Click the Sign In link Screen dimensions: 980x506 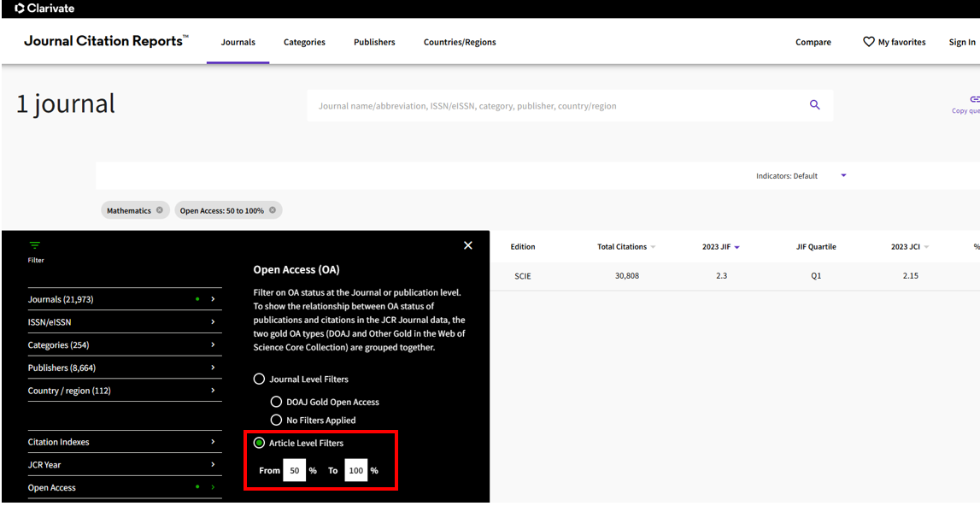(962, 42)
